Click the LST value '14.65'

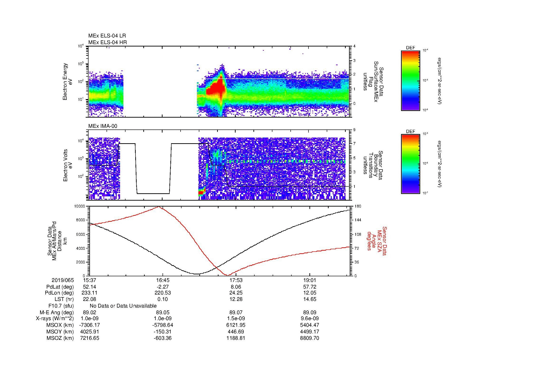tap(310, 299)
